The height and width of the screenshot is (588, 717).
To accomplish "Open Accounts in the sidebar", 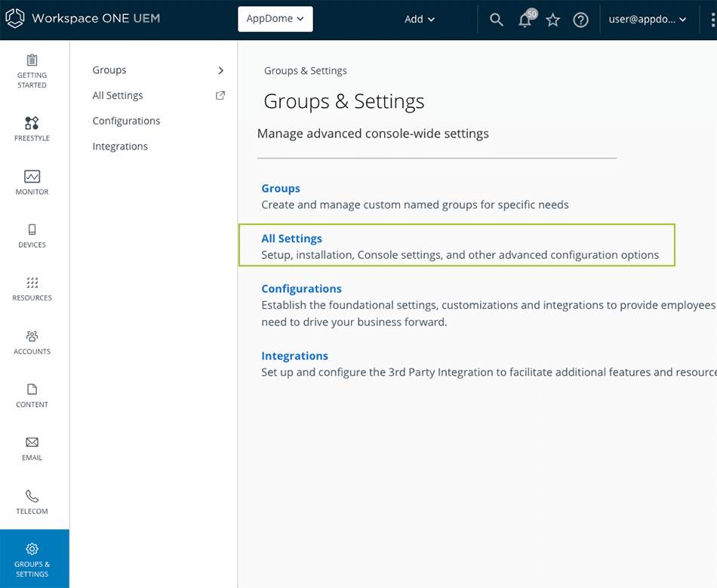I will click(x=32, y=337).
